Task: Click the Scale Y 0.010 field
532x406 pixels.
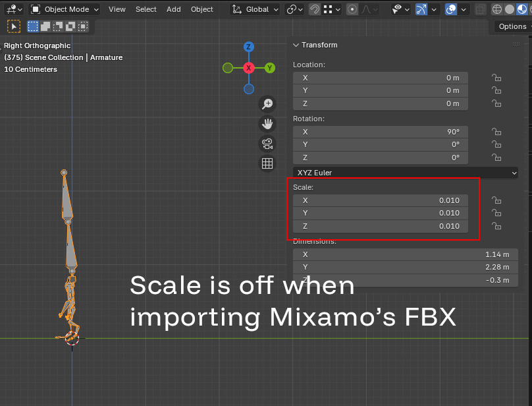Action: click(x=381, y=213)
